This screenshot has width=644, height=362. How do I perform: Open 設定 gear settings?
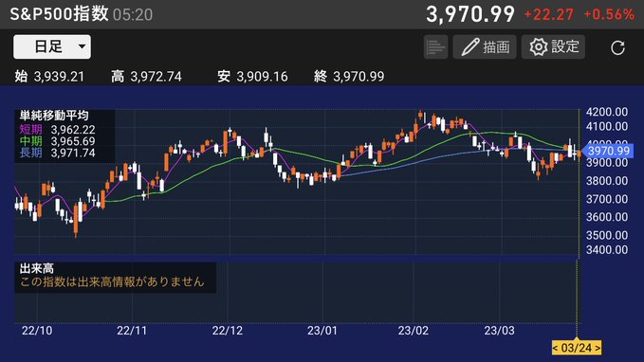[x=553, y=46]
